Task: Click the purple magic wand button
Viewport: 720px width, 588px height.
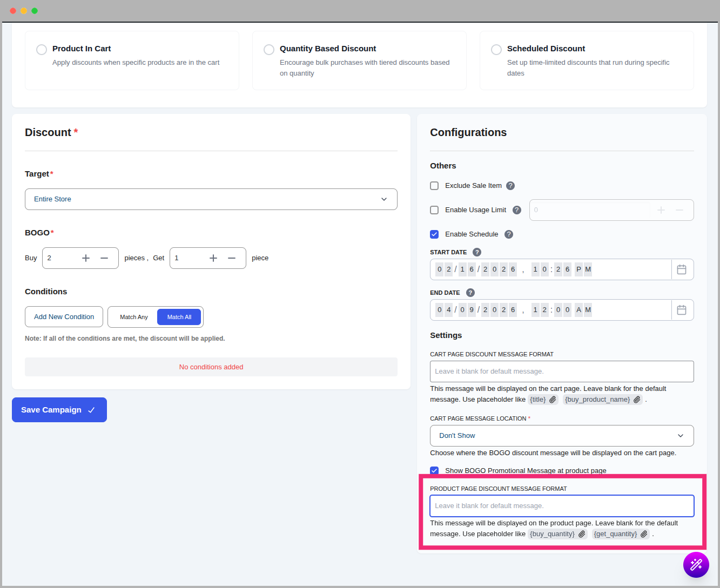Action: 696,564
